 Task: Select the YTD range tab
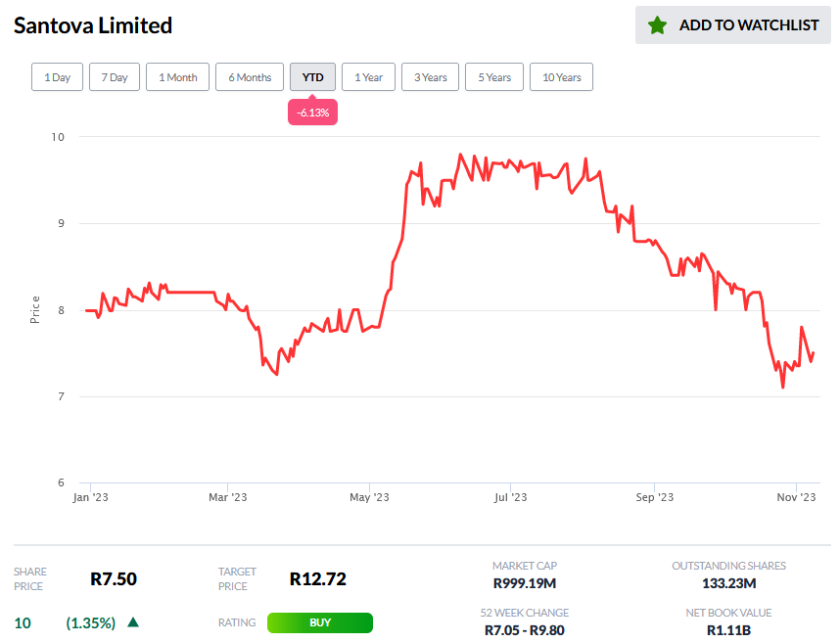coord(313,77)
